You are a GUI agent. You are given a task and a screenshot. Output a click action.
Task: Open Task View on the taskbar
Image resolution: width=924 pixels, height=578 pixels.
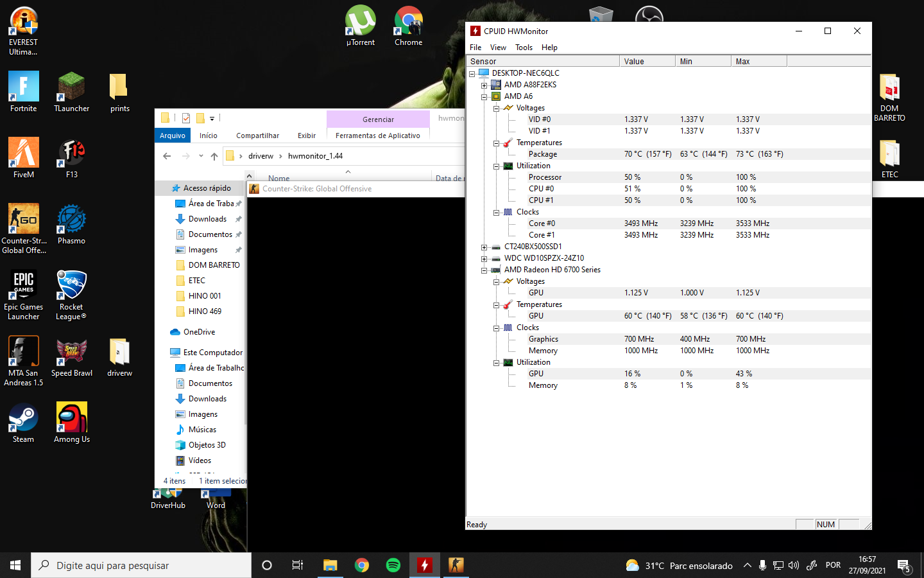[x=298, y=565]
